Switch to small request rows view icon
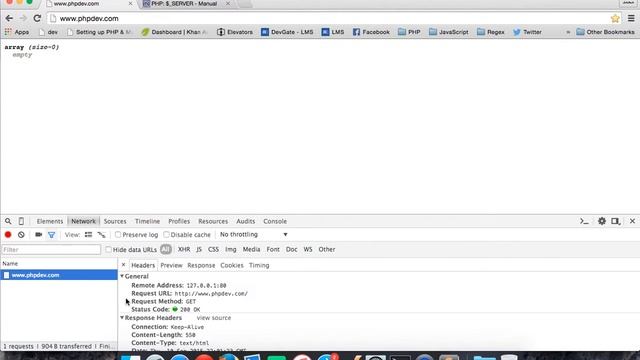The width and height of the screenshot is (640, 360). coord(101,235)
